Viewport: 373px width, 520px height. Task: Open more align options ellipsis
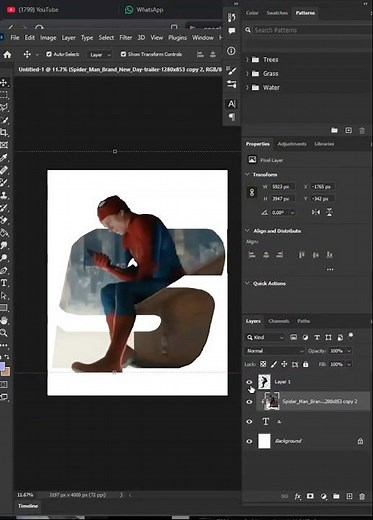330,269
